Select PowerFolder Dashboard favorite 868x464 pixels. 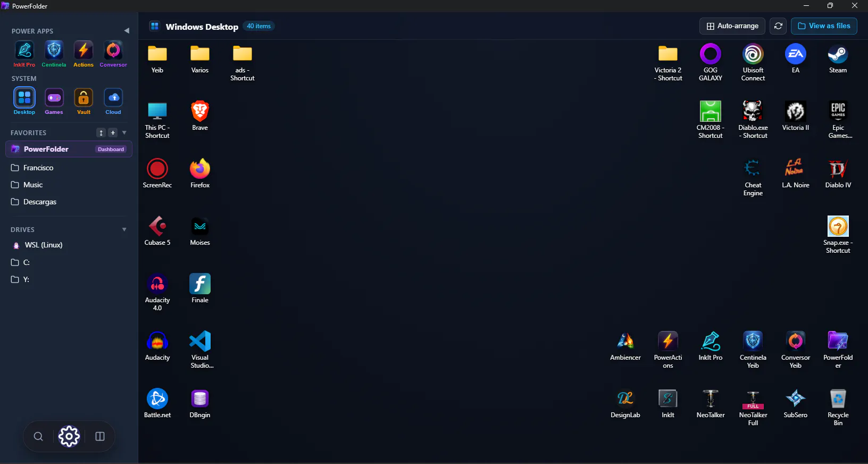[69, 149]
